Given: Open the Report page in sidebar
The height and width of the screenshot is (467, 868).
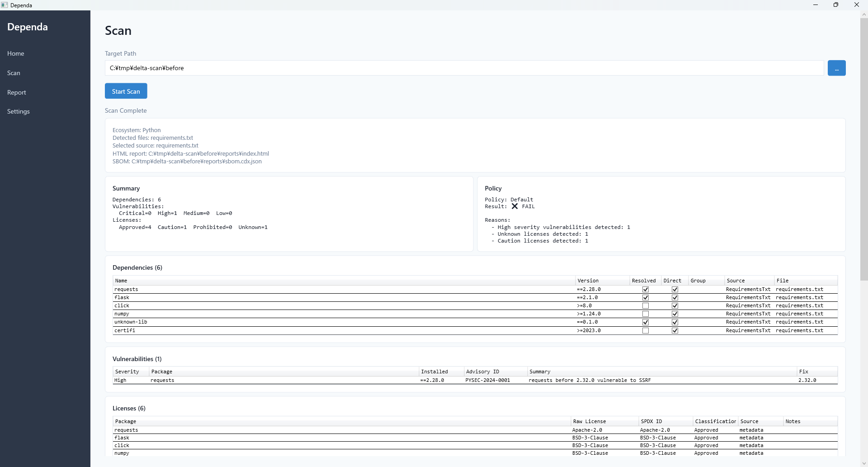Looking at the screenshot, I should 17,92.
